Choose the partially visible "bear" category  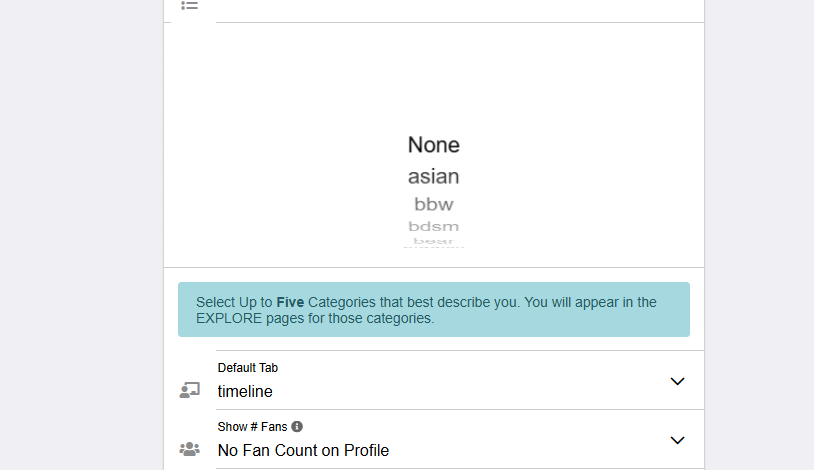point(434,241)
